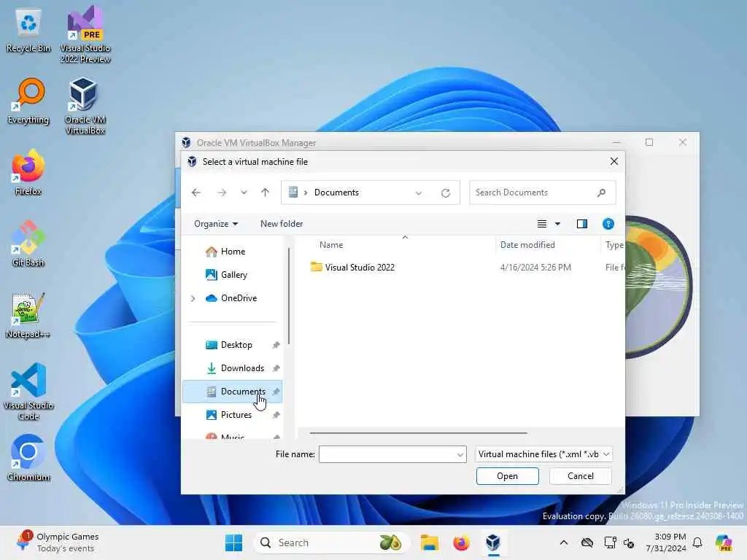The width and height of the screenshot is (747, 560).
Task: Open the Organize menu
Action: coord(216,224)
